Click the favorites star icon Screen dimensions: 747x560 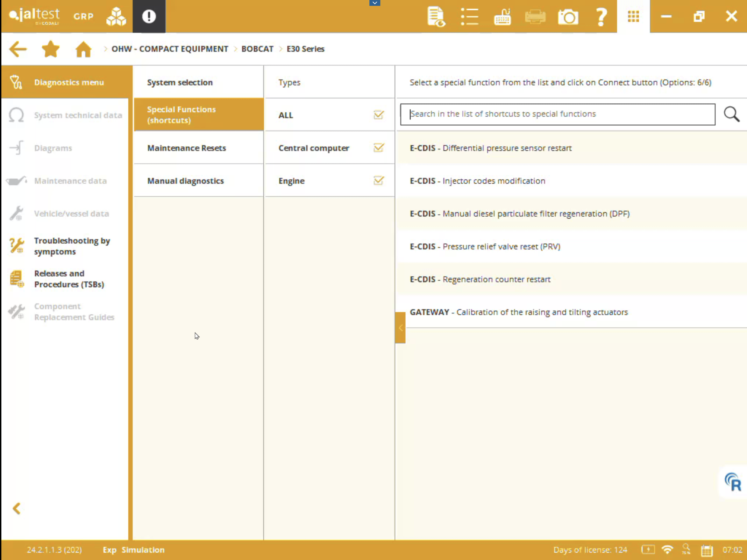pos(51,49)
